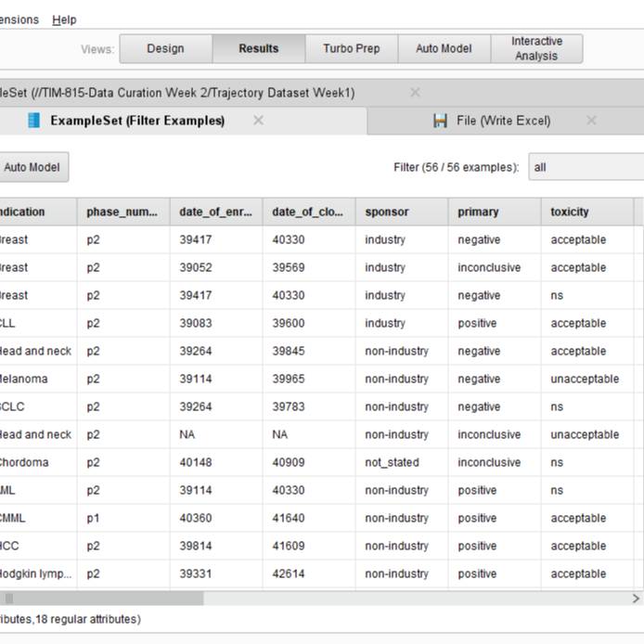Switch to the Results view

tap(259, 48)
